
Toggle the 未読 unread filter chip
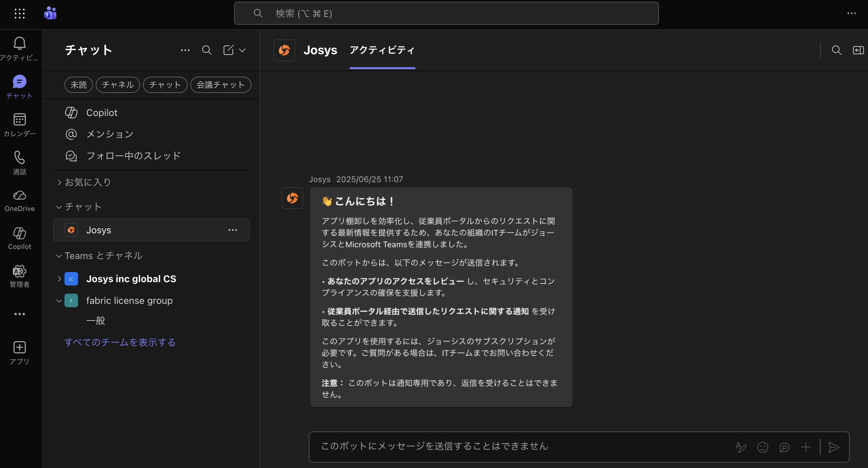[x=78, y=85]
